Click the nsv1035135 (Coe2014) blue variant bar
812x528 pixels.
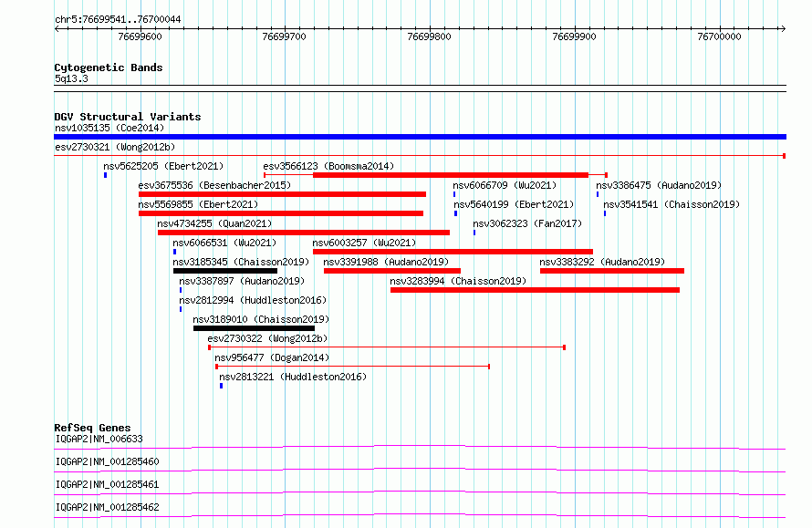[420, 137]
